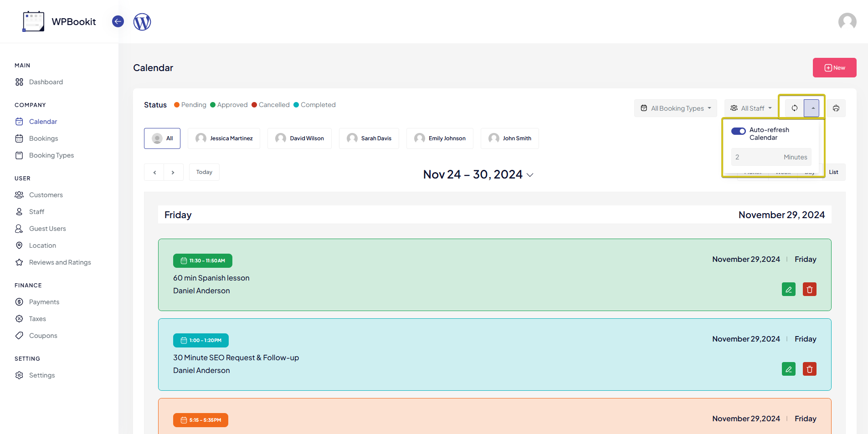Edit the 60 min Spanish lesson booking

[788, 289]
